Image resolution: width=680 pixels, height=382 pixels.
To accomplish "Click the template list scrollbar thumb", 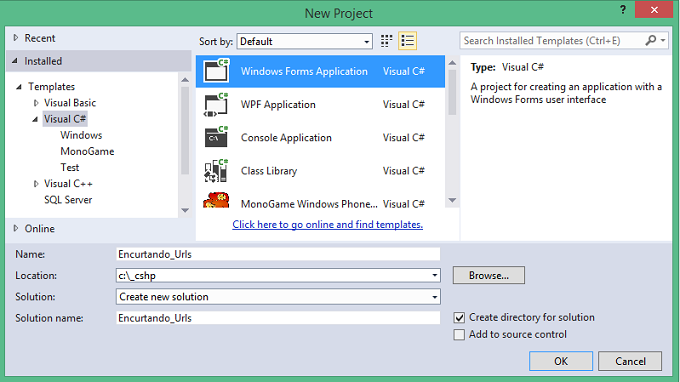I will 452,92.
